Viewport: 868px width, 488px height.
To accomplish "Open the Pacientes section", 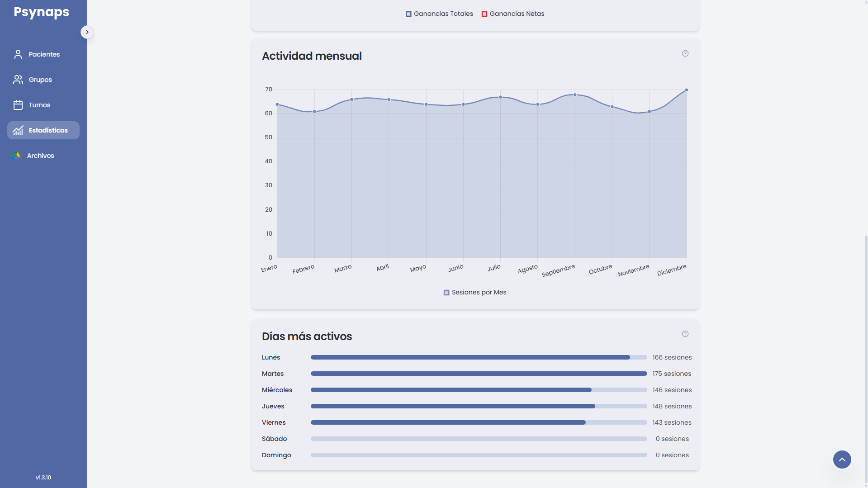I will pos(43,54).
